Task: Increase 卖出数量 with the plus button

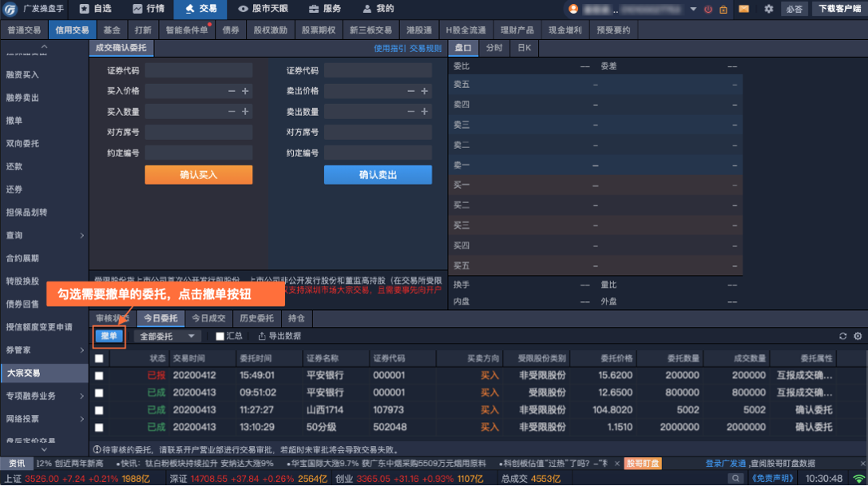Action: tap(425, 111)
